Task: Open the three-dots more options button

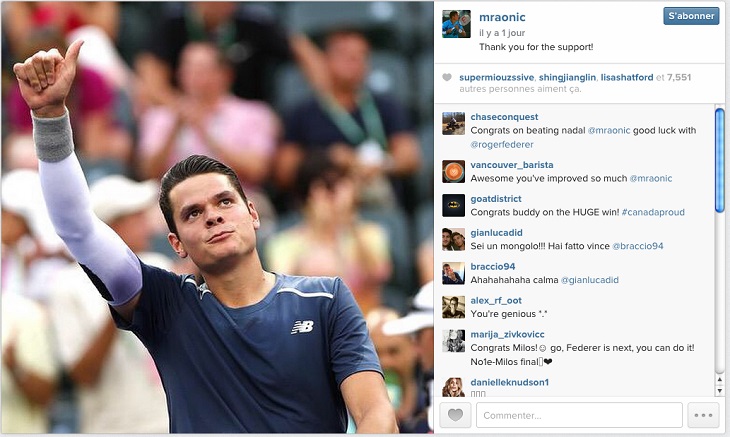Action: coord(703,415)
